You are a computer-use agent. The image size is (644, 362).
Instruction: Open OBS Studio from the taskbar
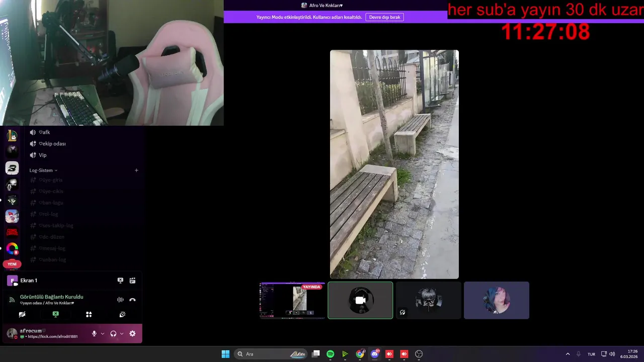419,354
